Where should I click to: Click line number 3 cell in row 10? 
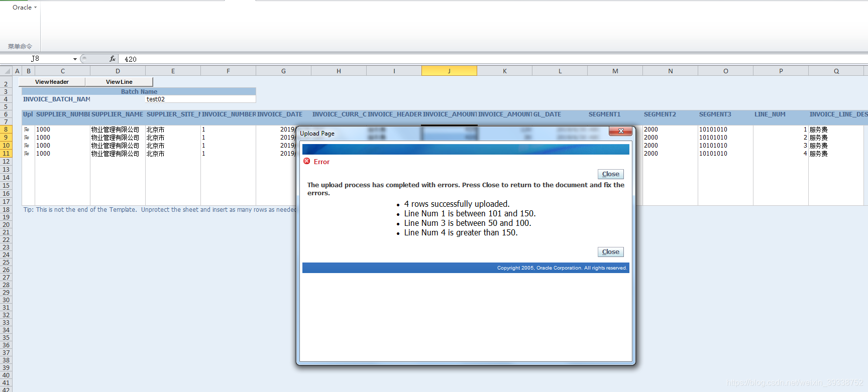[x=781, y=146]
